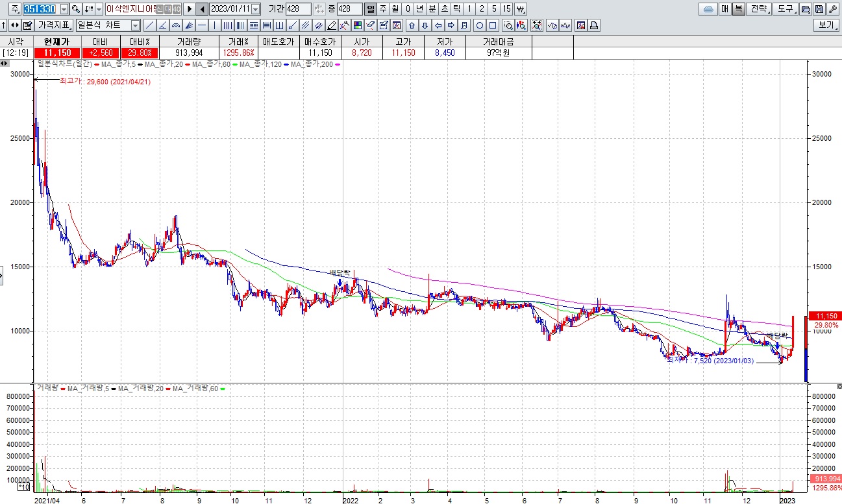The image size is (842, 504).
Task: Select the Fibonacci fan tool
Action: click(x=188, y=25)
